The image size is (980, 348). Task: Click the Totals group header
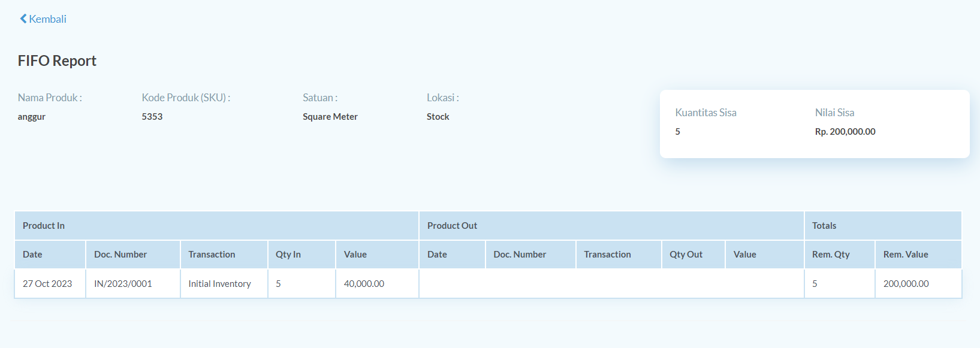click(883, 226)
